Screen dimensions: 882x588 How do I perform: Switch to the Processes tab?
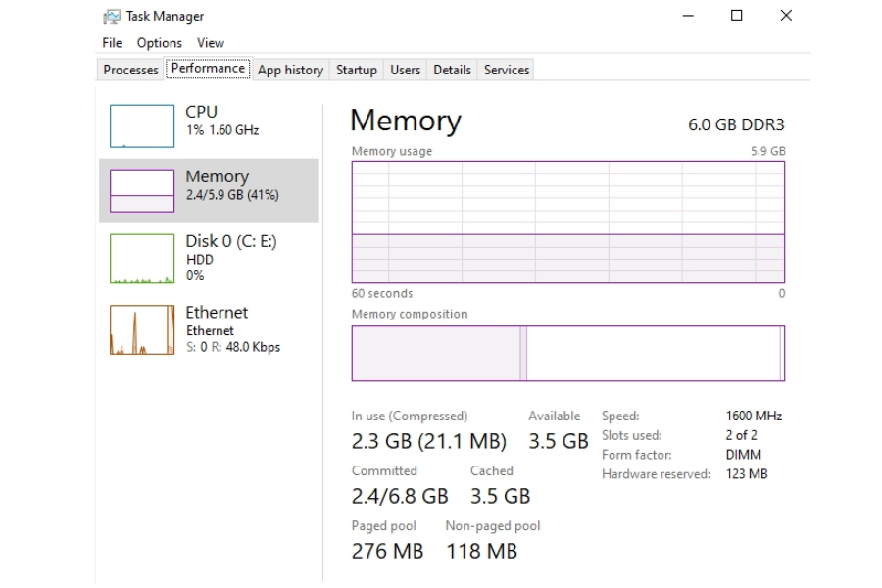pos(130,70)
